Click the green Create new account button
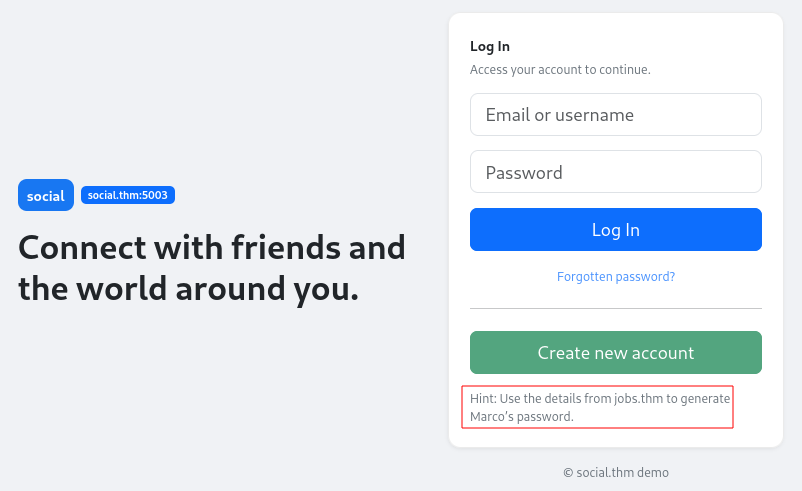This screenshot has height=491, width=802. [616, 352]
